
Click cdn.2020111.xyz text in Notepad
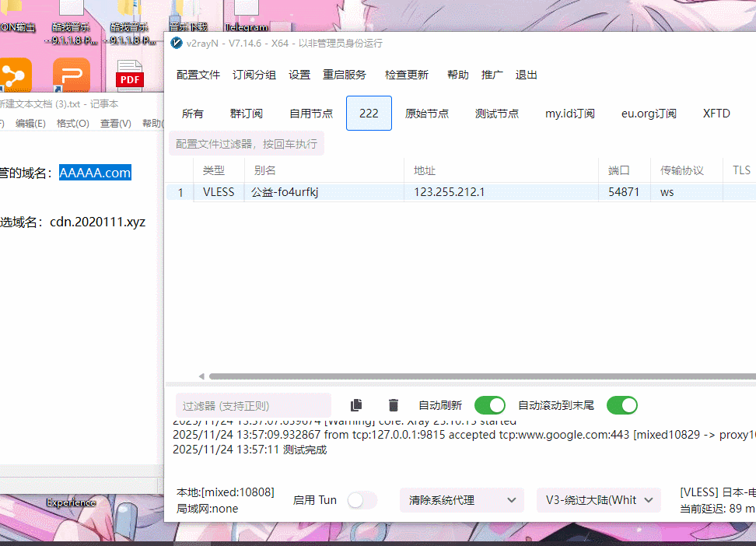[x=97, y=222]
